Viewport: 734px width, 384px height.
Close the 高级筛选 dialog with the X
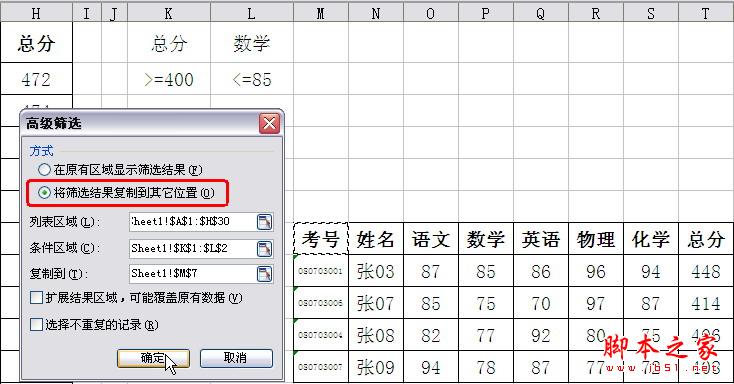pos(269,124)
